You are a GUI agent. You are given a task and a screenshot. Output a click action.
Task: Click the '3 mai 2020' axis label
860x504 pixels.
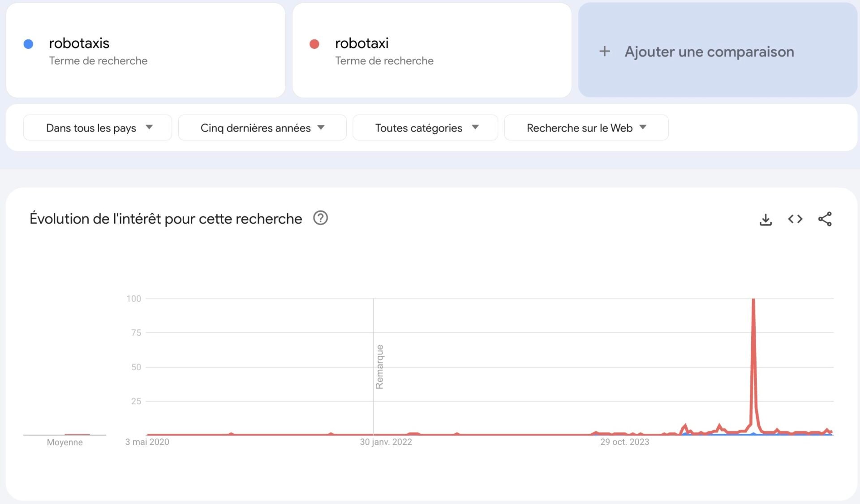point(147,442)
